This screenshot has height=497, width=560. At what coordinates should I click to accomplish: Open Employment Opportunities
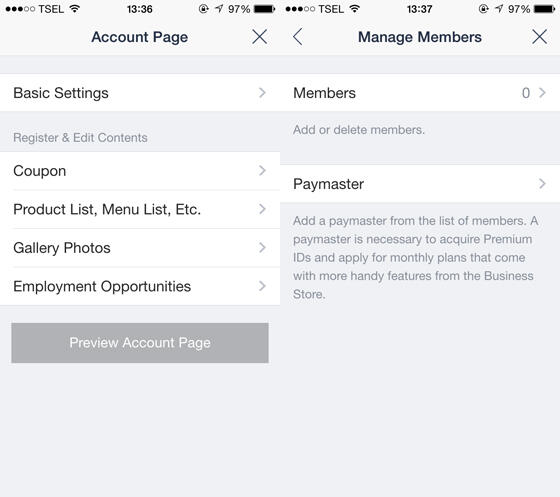click(140, 286)
